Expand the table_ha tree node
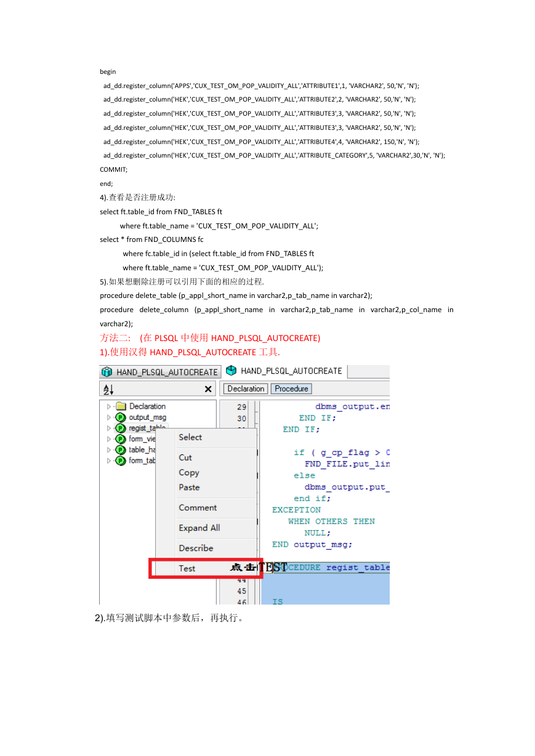Screen dimensions: 535x756 (x=109, y=449)
